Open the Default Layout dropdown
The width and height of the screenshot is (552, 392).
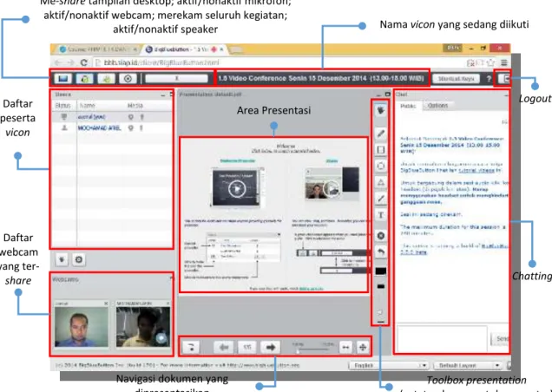click(468, 366)
